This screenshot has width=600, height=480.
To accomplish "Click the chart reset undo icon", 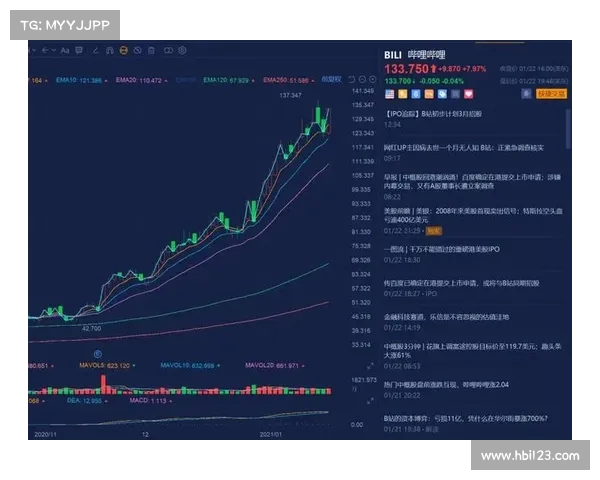I will tap(352, 80).
